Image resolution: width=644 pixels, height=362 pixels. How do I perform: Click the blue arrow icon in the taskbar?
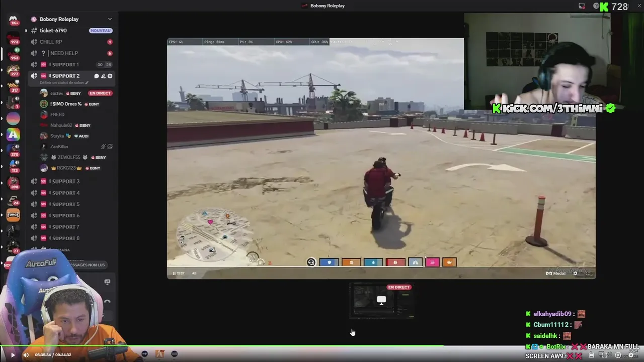coord(145,354)
